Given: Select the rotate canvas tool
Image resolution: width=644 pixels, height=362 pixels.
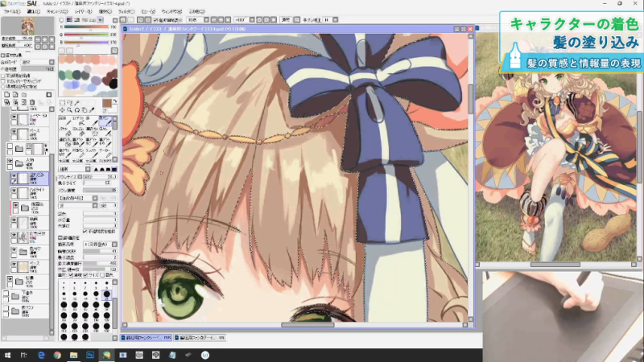Looking at the screenshot, I should point(76,110).
